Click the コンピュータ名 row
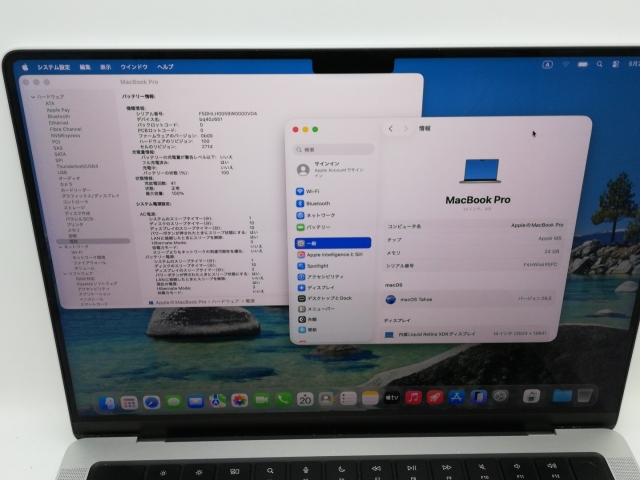The width and height of the screenshot is (640, 480). [475, 226]
